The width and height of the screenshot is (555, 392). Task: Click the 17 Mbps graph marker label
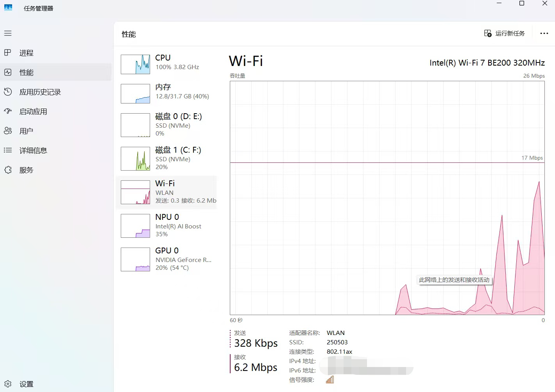tap(532, 158)
